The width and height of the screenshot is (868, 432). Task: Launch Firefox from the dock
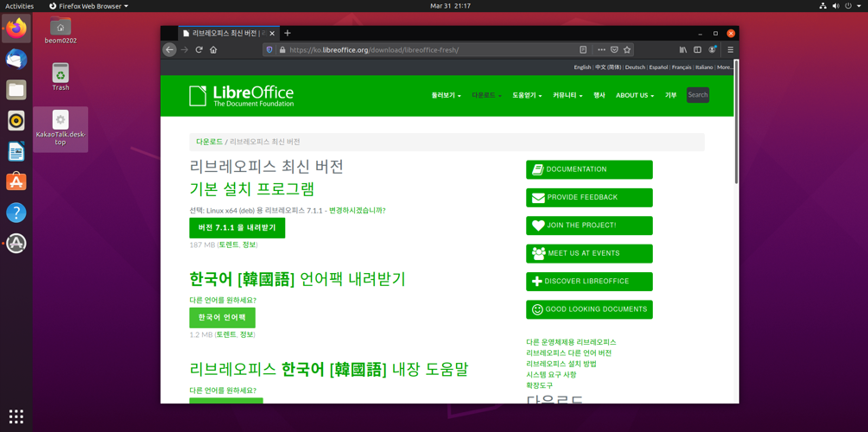click(x=16, y=29)
